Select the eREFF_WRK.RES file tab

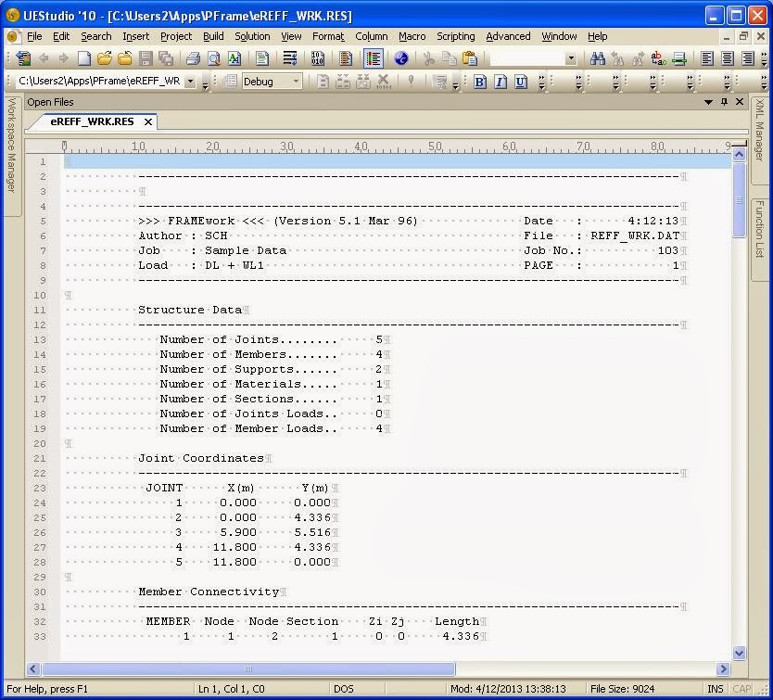(92, 121)
